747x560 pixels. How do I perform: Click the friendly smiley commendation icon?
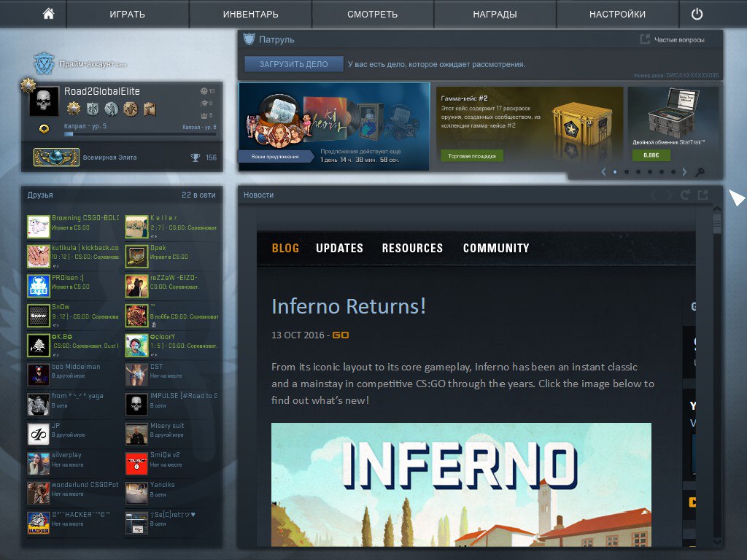[204, 91]
